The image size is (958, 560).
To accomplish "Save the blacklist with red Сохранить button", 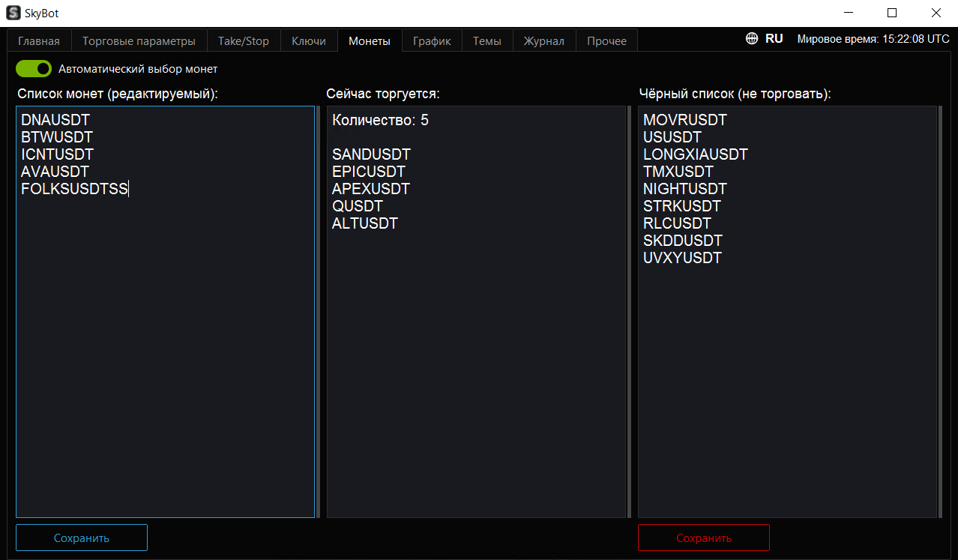I will point(704,538).
